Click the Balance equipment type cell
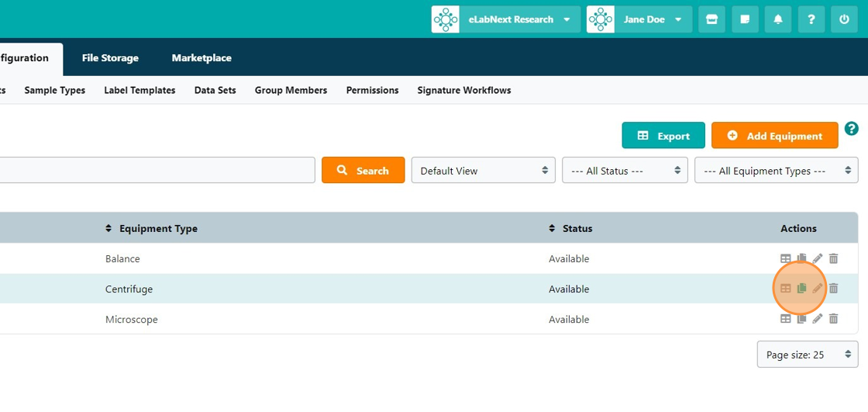This screenshot has height=412, width=868. [x=122, y=258]
